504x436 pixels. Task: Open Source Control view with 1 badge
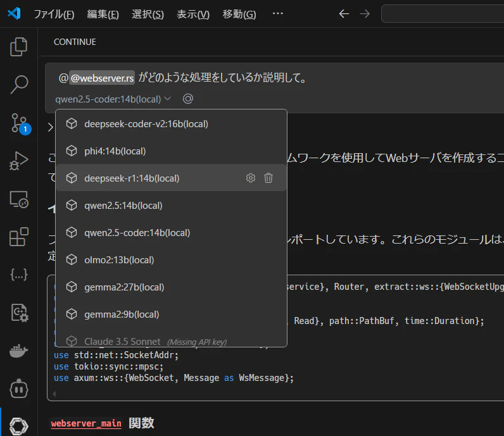pos(20,123)
